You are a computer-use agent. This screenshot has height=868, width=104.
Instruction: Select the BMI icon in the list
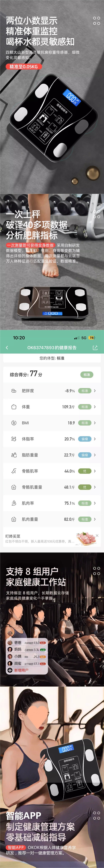(14, 423)
